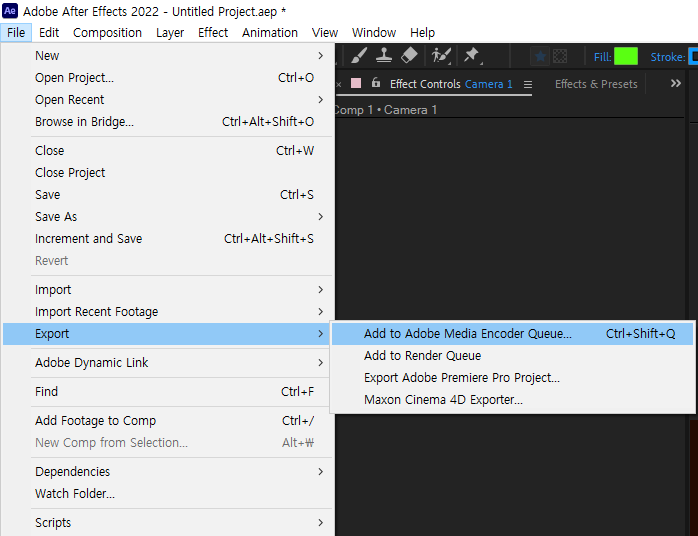Open the Composition menu
Viewport: 698px width, 536px height.
[x=107, y=32]
